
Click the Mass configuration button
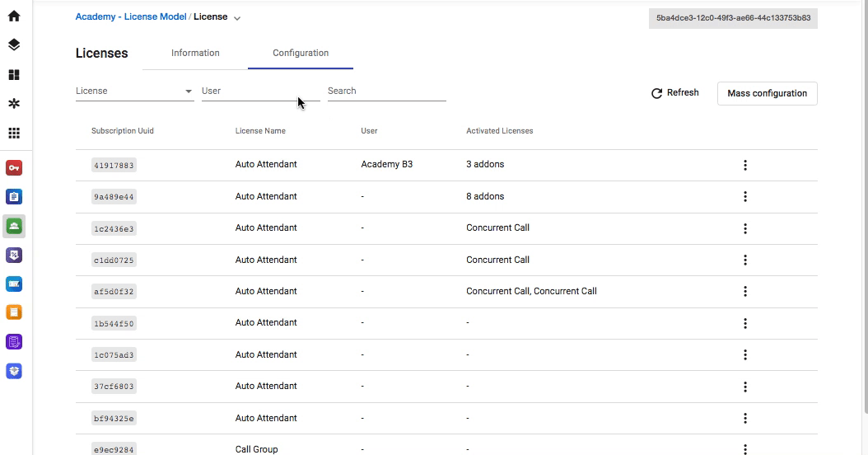(x=768, y=94)
